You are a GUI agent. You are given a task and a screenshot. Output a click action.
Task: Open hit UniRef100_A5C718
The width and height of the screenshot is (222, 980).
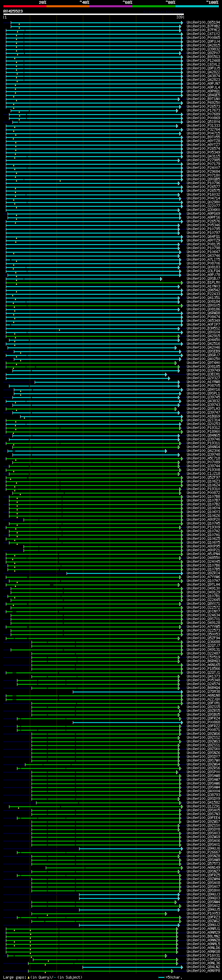(x=203, y=459)
